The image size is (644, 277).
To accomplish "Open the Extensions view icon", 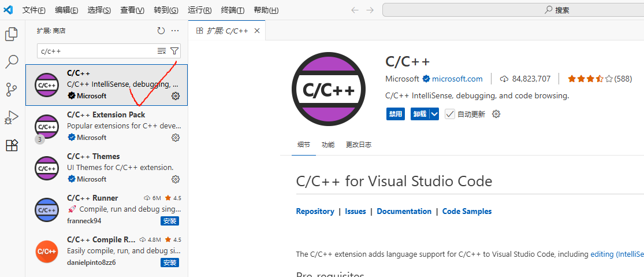I will coord(12,145).
